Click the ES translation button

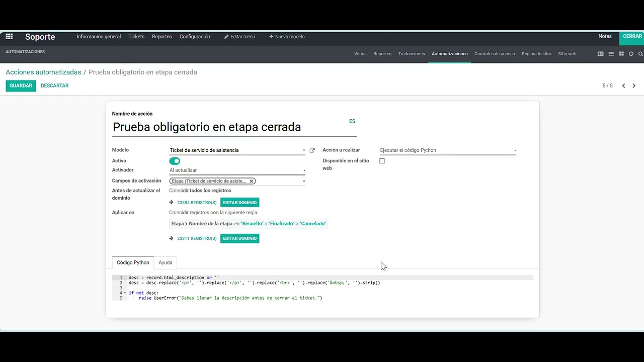click(x=352, y=121)
